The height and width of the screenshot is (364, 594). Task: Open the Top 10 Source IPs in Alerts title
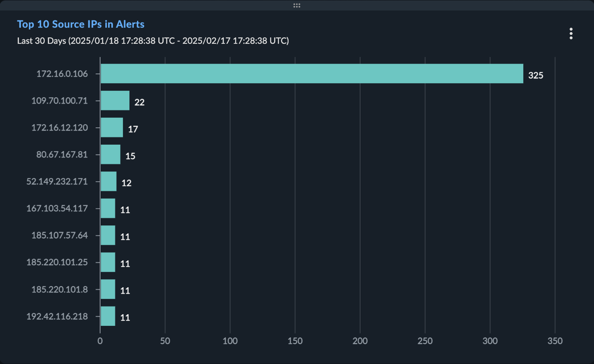click(81, 24)
